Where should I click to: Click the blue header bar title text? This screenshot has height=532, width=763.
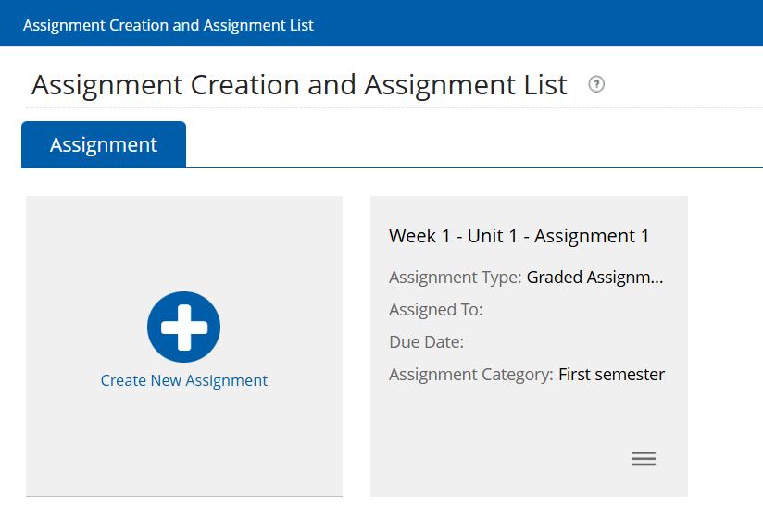click(x=169, y=25)
